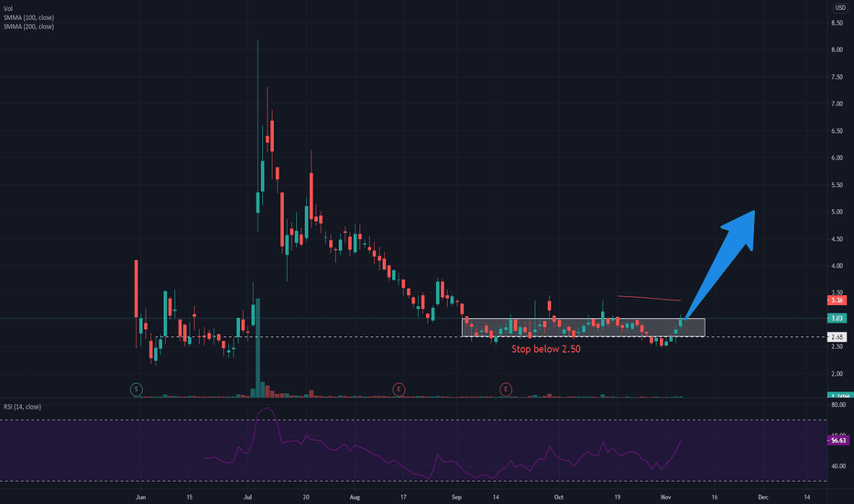Click the Vol indicator label

[8, 9]
